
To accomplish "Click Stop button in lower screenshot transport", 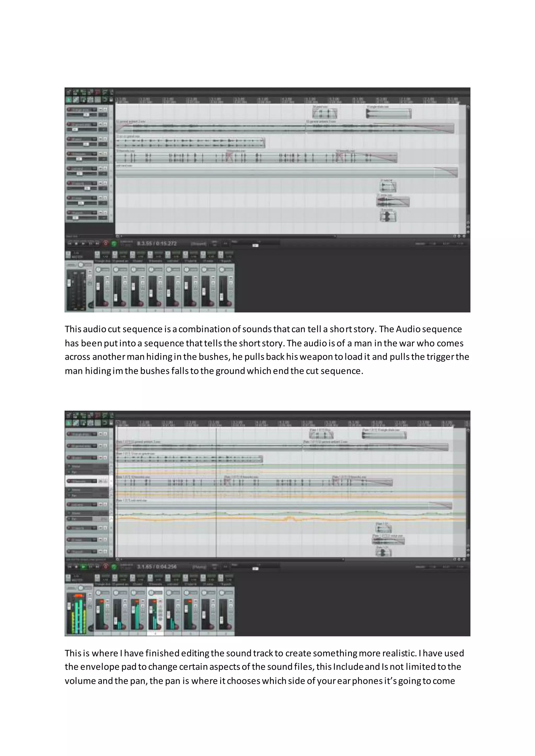I will 76,567.
